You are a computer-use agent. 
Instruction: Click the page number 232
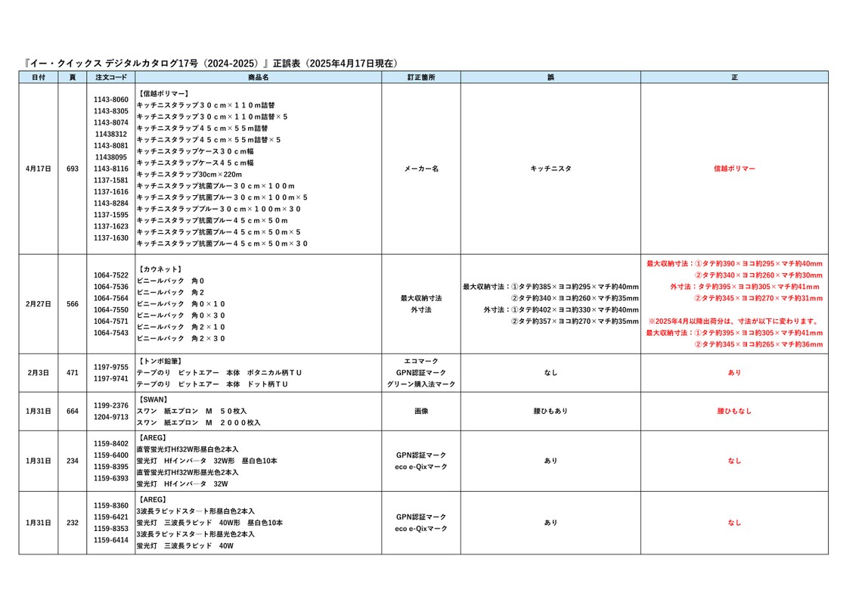[x=73, y=523]
